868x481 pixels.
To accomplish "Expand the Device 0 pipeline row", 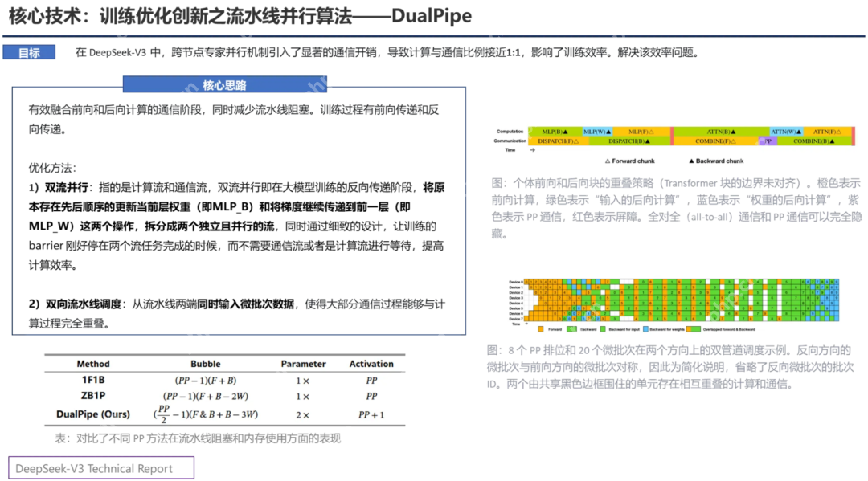I will (514, 280).
